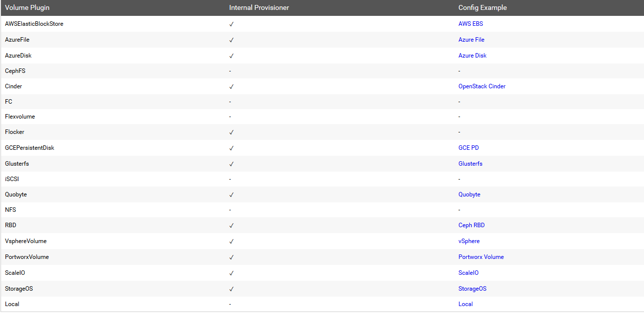Select the AzureFile plugin name cell
The height and width of the screenshot is (314, 644).
pos(17,40)
